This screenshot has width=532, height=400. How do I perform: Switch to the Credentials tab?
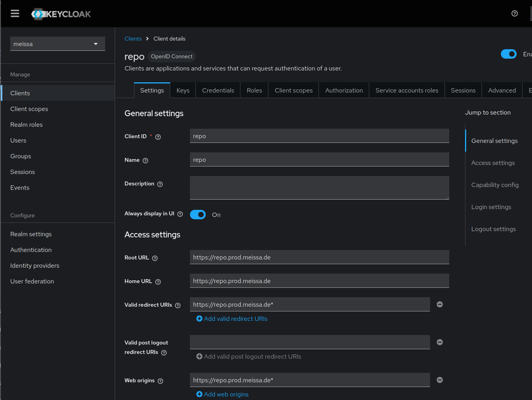coord(218,91)
